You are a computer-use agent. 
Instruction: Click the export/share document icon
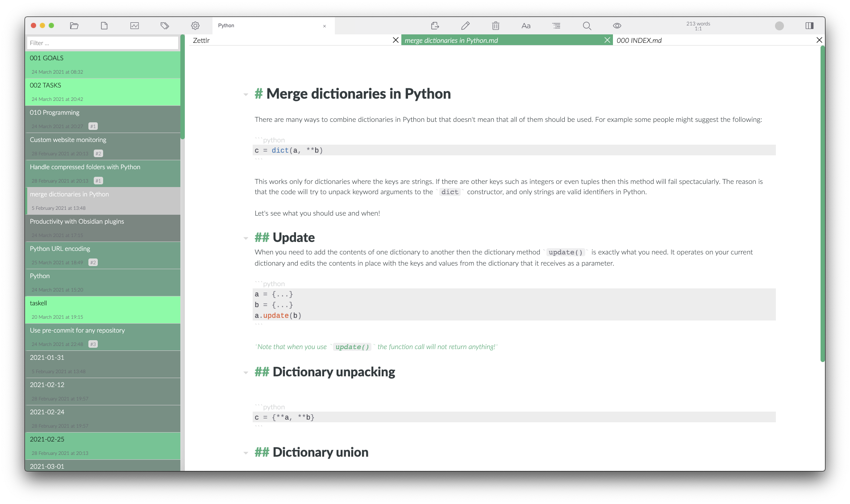(x=435, y=26)
